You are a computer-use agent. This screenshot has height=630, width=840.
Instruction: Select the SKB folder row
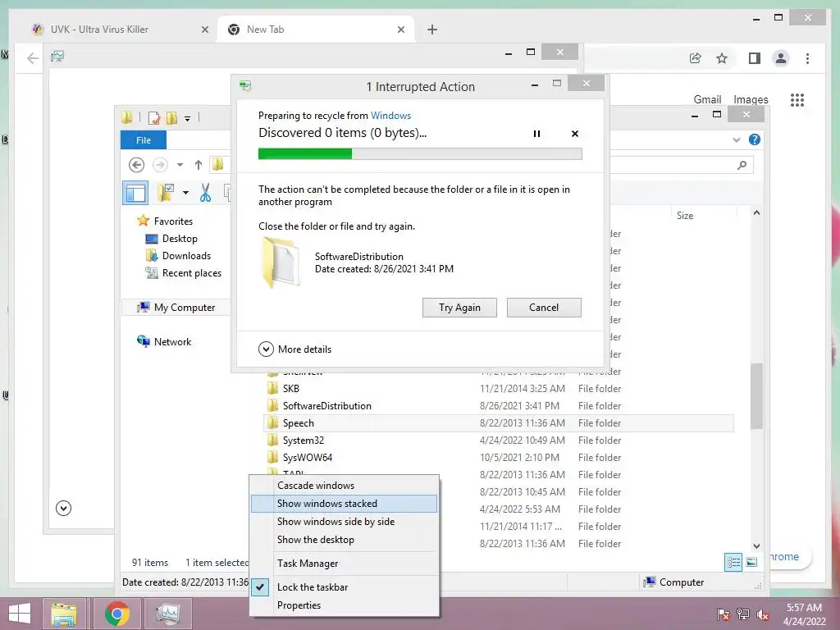[x=498, y=388]
